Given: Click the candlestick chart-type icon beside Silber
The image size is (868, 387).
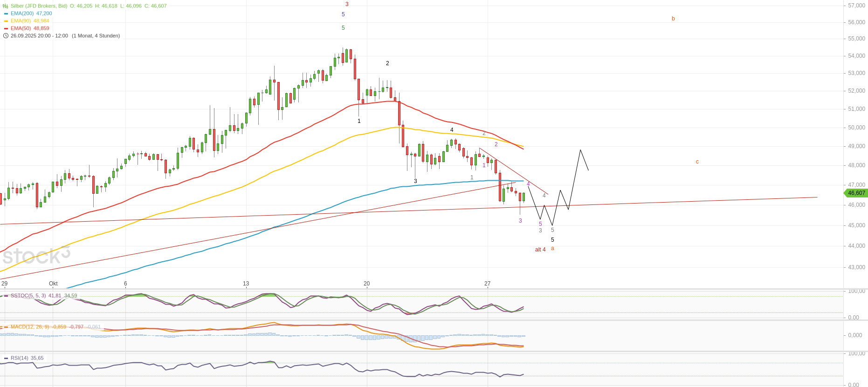Looking at the screenshot, I should 6,6.
